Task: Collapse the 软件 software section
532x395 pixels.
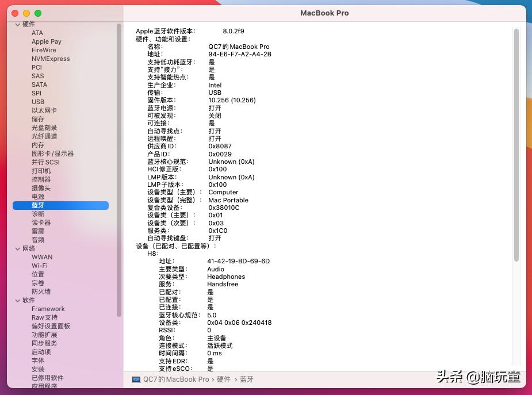Action: tap(19, 300)
